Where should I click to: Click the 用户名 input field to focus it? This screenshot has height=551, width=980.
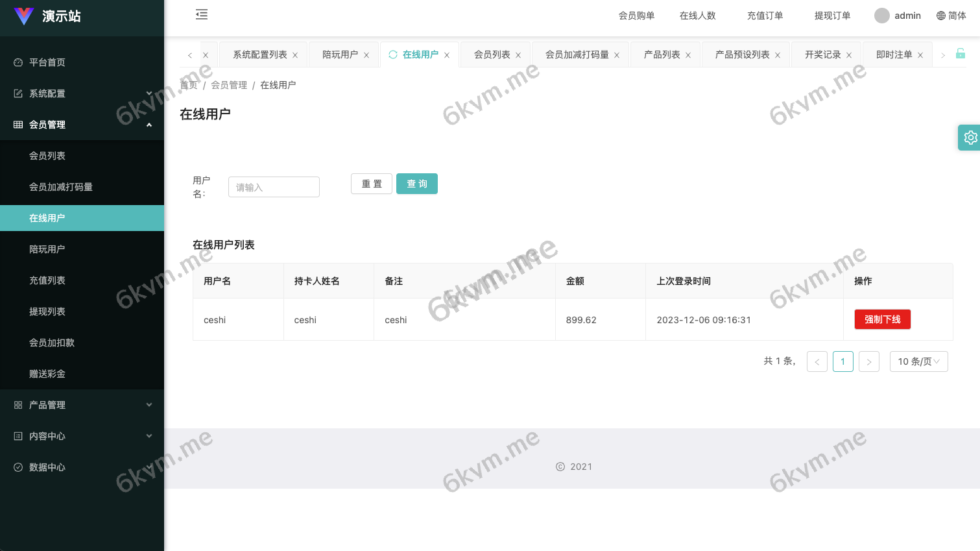tap(274, 187)
